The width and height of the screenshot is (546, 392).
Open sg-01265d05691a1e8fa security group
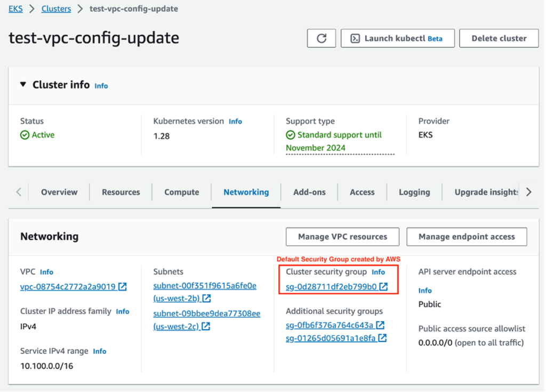(331, 338)
